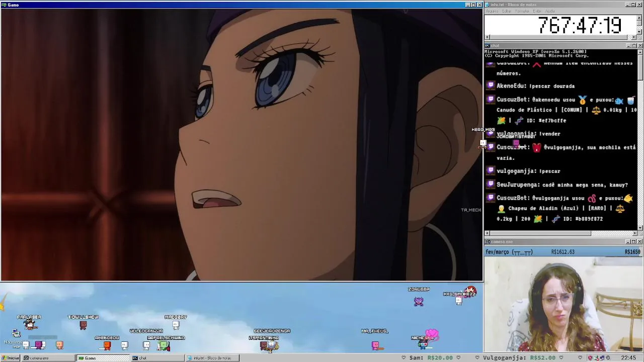644x362 pixels.
Task: Click the ID #ef7bcffe text
Action: coord(546,121)
